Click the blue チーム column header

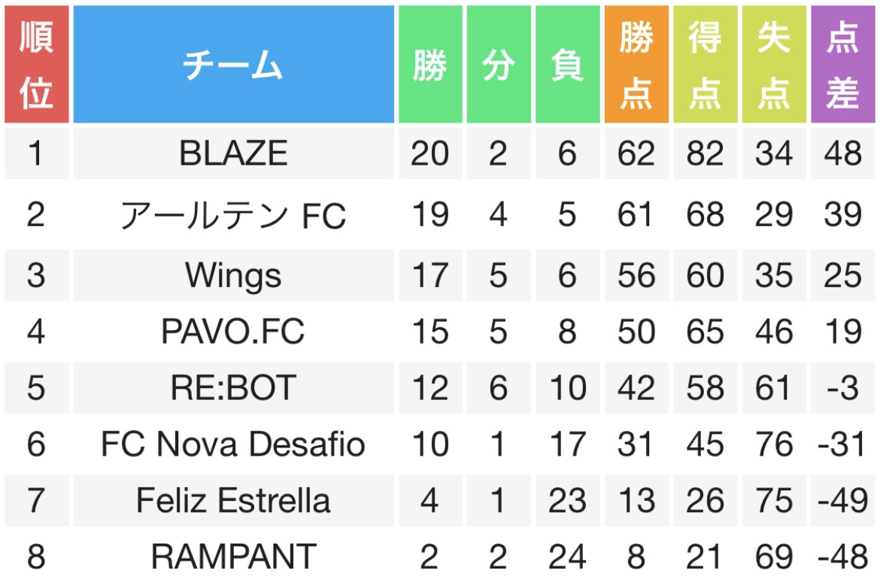[233, 65]
